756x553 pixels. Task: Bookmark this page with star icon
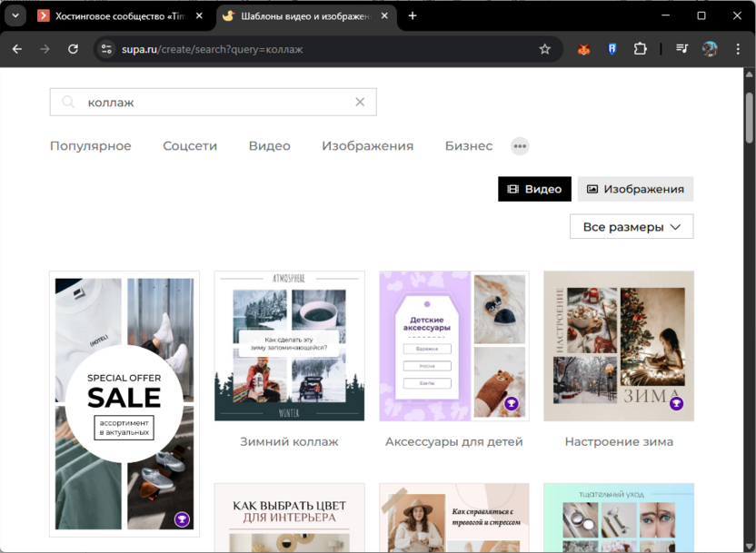pos(545,49)
